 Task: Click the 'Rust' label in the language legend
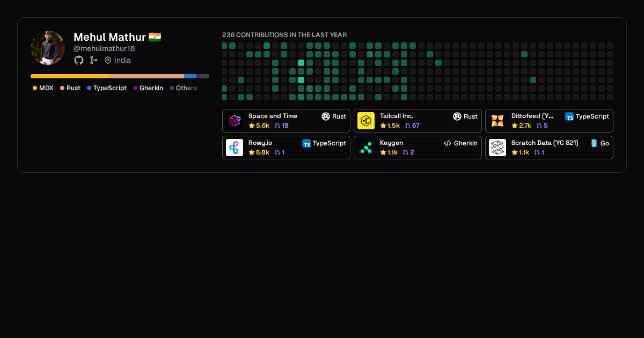point(74,88)
